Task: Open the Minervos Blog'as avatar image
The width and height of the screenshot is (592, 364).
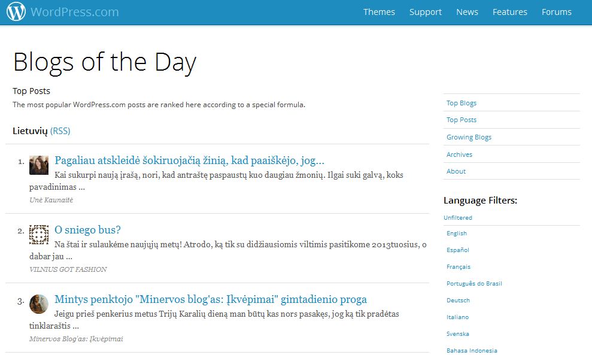Action: click(38, 304)
